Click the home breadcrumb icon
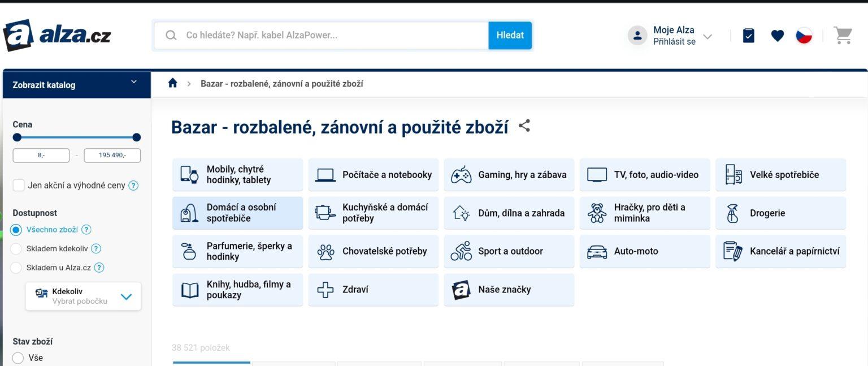This screenshot has height=366, width=868. click(x=173, y=83)
